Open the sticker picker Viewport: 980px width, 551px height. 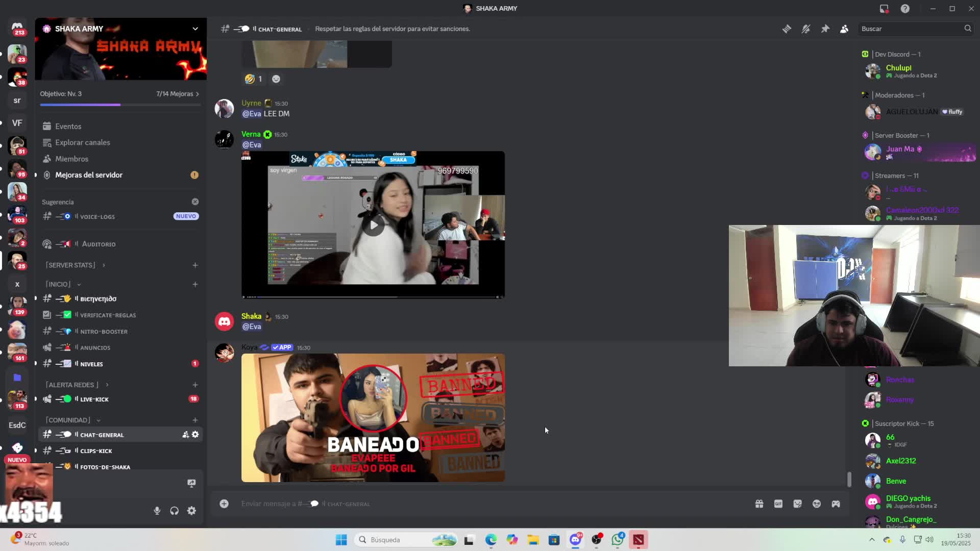[x=798, y=504]
